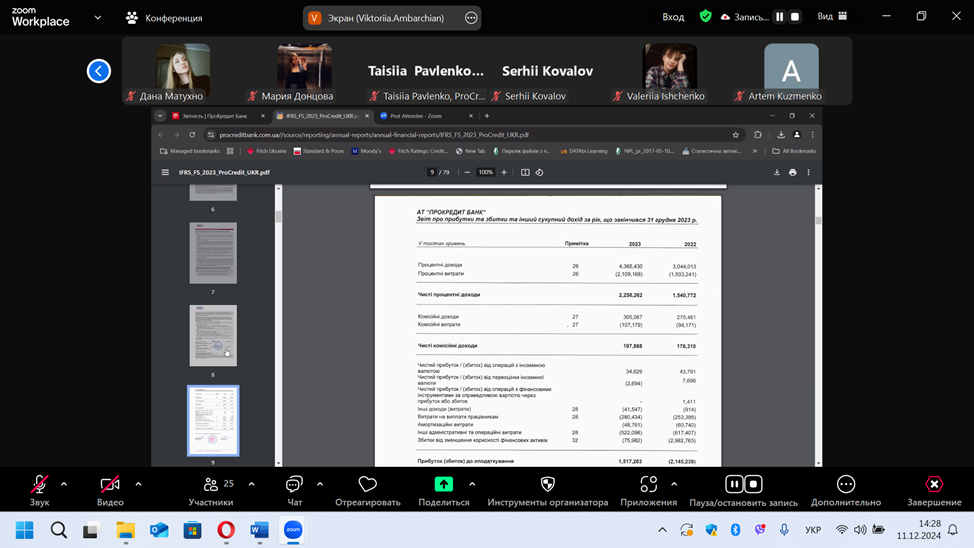The image size is (974, 548).
Task: Open Moody's bookmark
Action: [366, 151]
